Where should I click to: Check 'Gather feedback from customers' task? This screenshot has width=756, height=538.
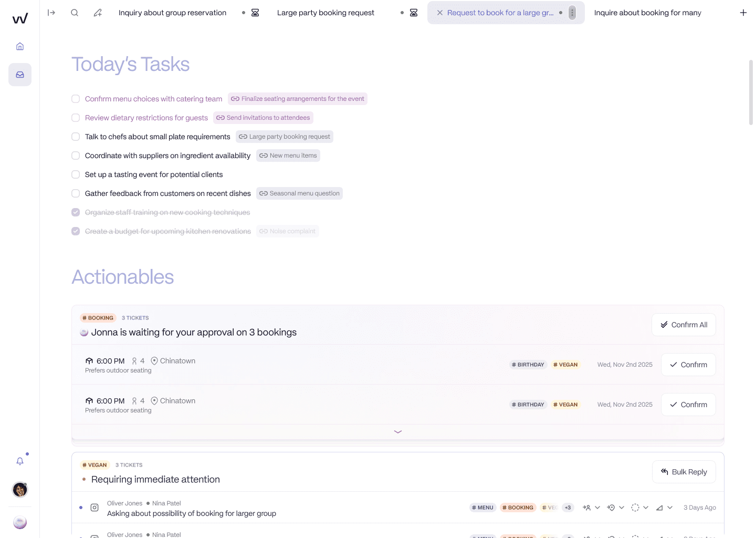[x=76, y=193]
